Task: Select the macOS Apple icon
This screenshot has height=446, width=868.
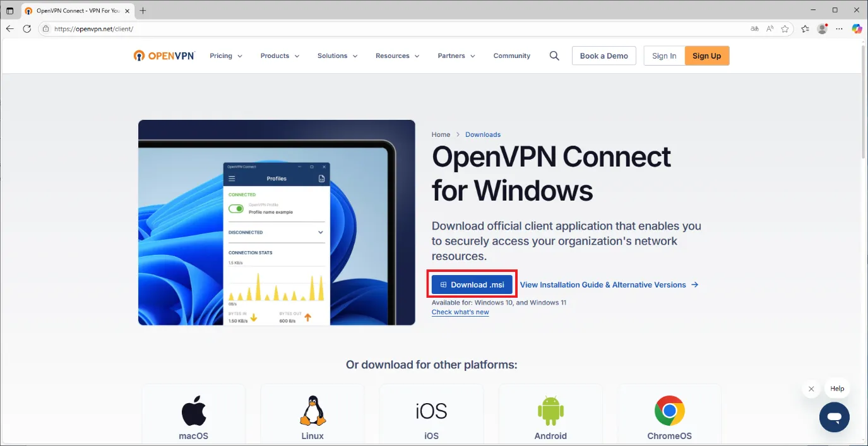Action: click(x=193, y=409)
